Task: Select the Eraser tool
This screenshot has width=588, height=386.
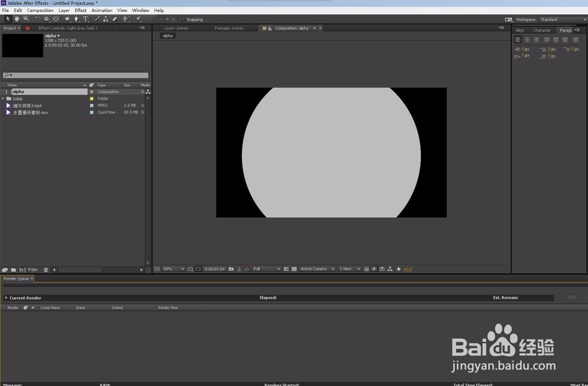Action: point(115,19)
